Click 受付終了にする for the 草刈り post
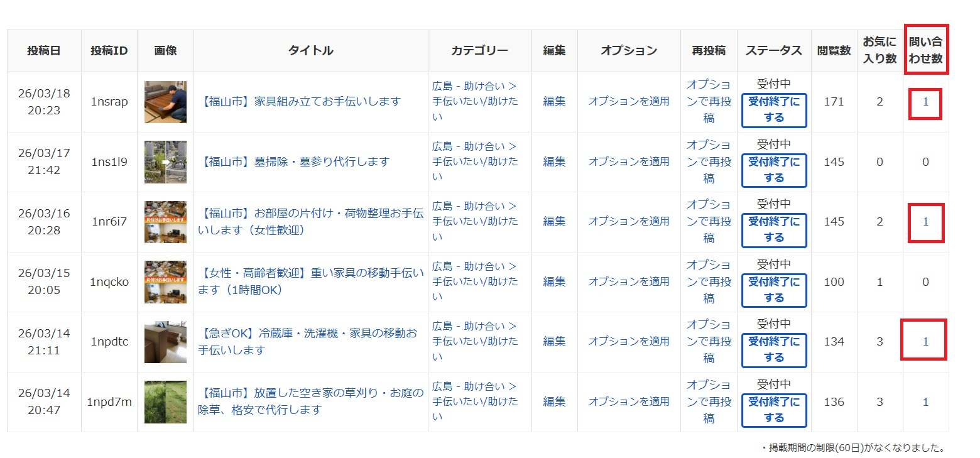Image resolution: width=980 pixels, height=458 pixels. pyautogui.click(x=774, y=410)
